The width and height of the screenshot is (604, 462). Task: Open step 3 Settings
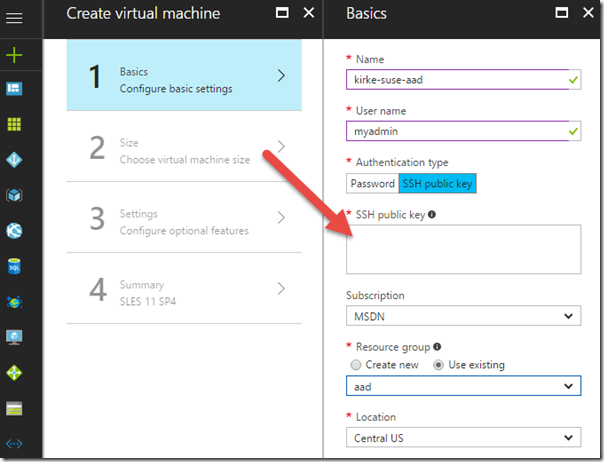click(184, 217)
